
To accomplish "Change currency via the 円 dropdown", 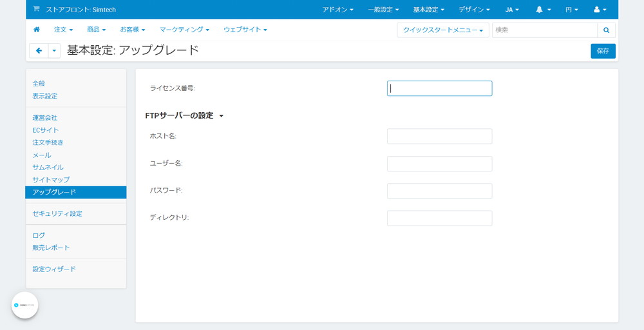I will pos(572,10).
